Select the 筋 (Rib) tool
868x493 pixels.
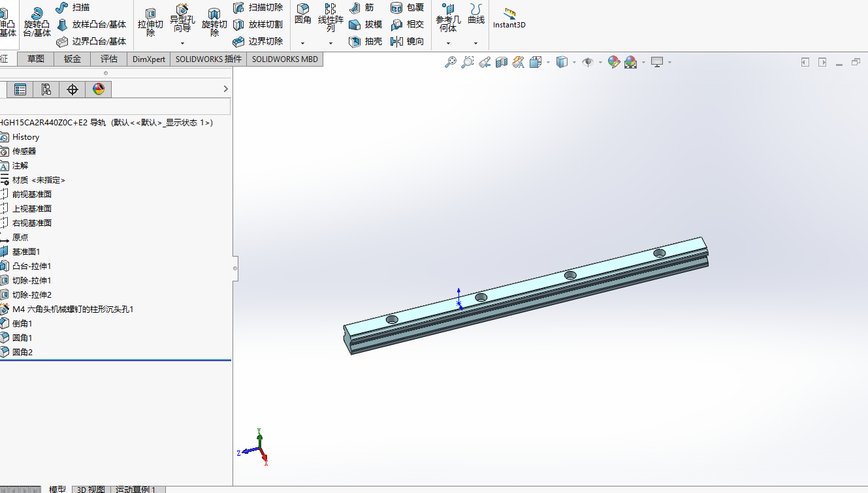point(362,7)
